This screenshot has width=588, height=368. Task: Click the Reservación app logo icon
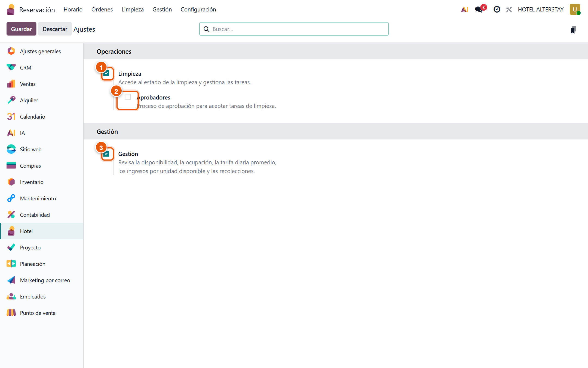[x=11, y=10]
